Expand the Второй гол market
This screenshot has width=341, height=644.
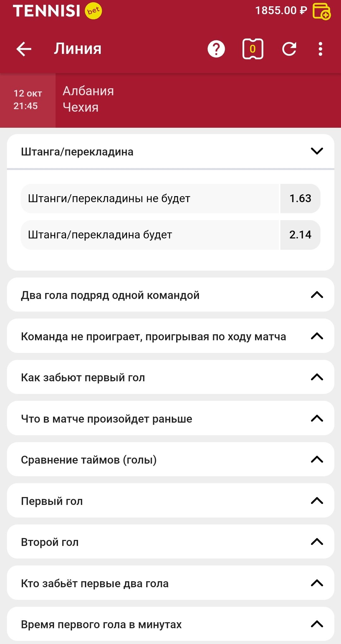pyautogui.click(x=317, y=542)
